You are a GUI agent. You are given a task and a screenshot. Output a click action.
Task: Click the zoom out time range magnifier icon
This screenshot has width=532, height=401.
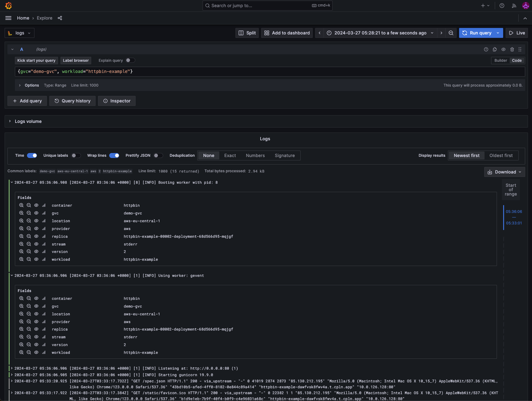[x=451, y=33]
